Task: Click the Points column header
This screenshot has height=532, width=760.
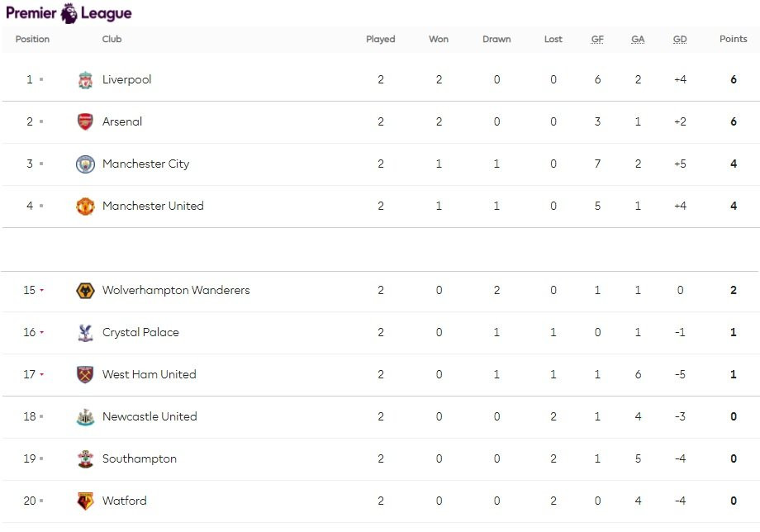Action: click(x=733, y=40)
